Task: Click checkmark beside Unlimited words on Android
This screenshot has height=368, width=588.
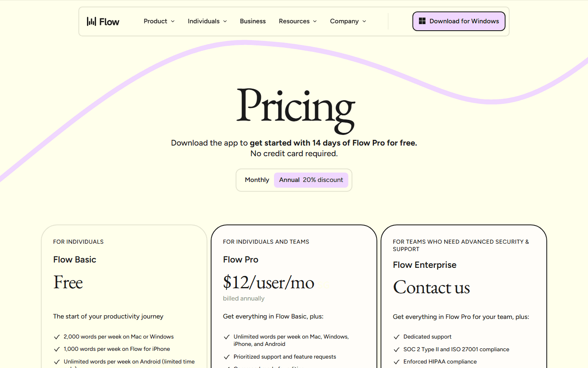Action: [57, 362]
